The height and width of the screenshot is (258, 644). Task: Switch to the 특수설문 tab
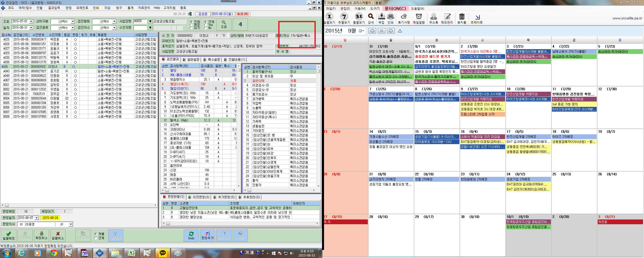pyautogui.click(x=212, y=59)
